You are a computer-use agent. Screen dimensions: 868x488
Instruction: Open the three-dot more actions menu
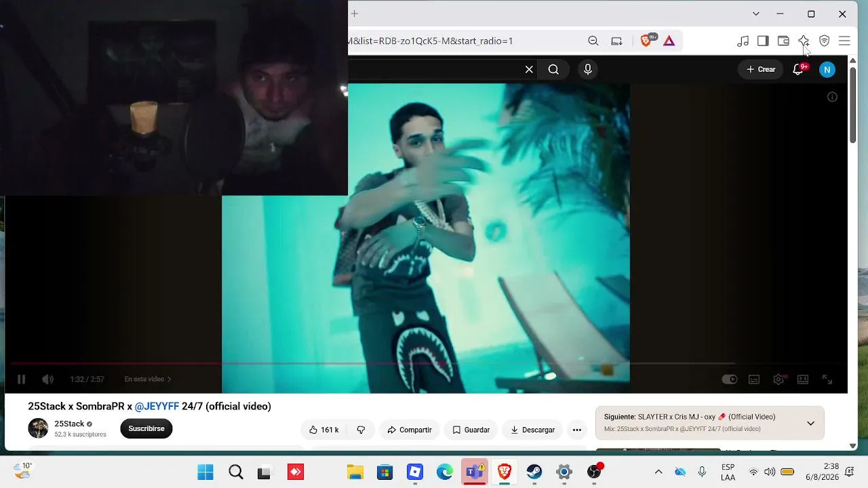point(577,430)
